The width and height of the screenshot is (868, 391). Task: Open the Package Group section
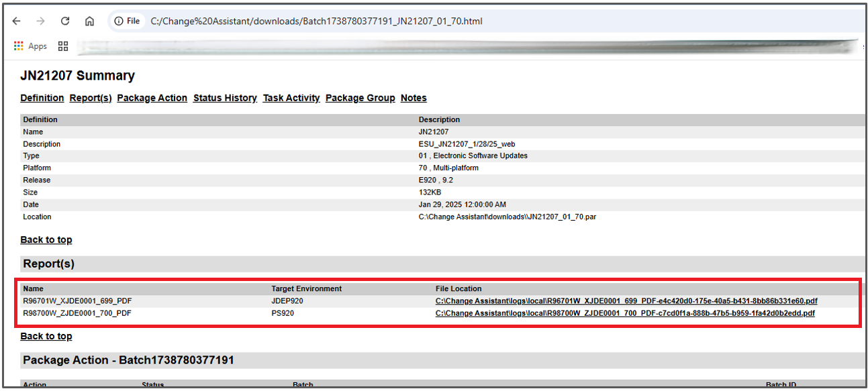point(360,98)
